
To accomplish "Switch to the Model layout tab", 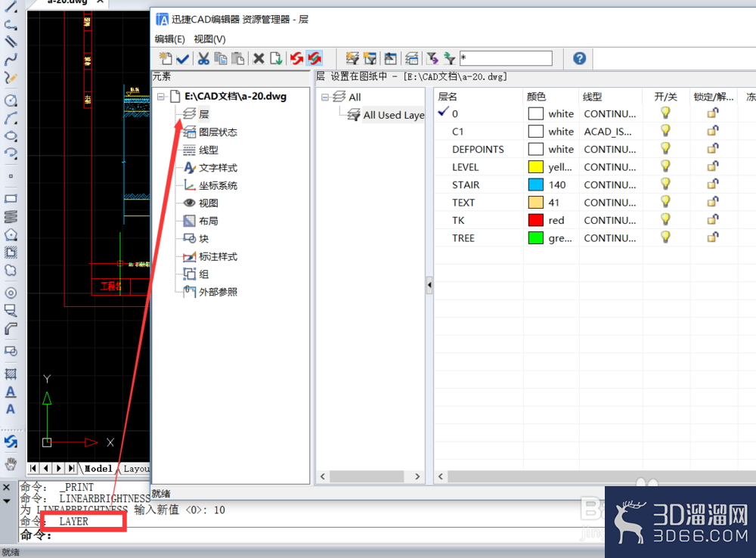I will click(98, 468).
